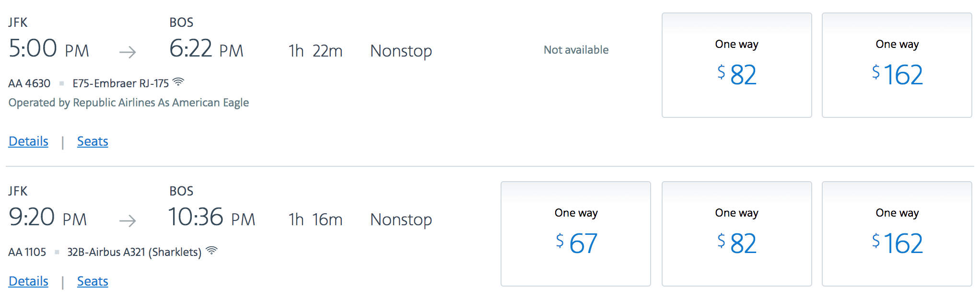Click the 10:36 PM arrival time
The width and height of the screenshot is (980, 300).
(x=211, y=217)
